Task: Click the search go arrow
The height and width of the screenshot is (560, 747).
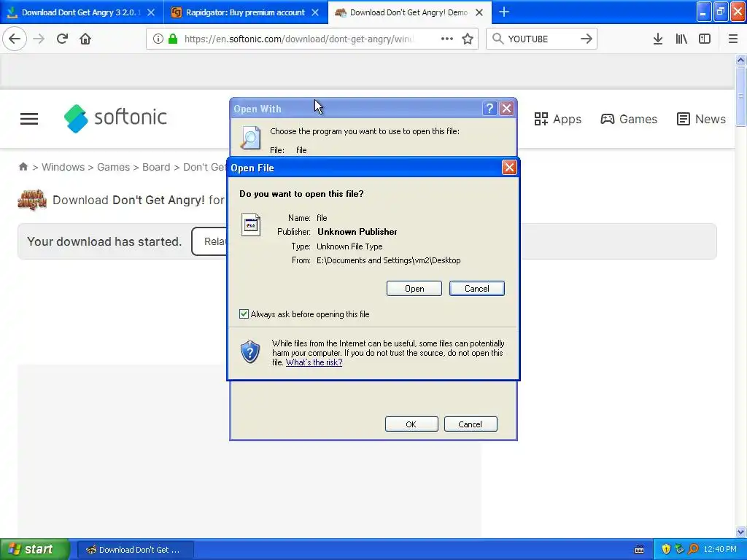Action: (x=586, y=39)
